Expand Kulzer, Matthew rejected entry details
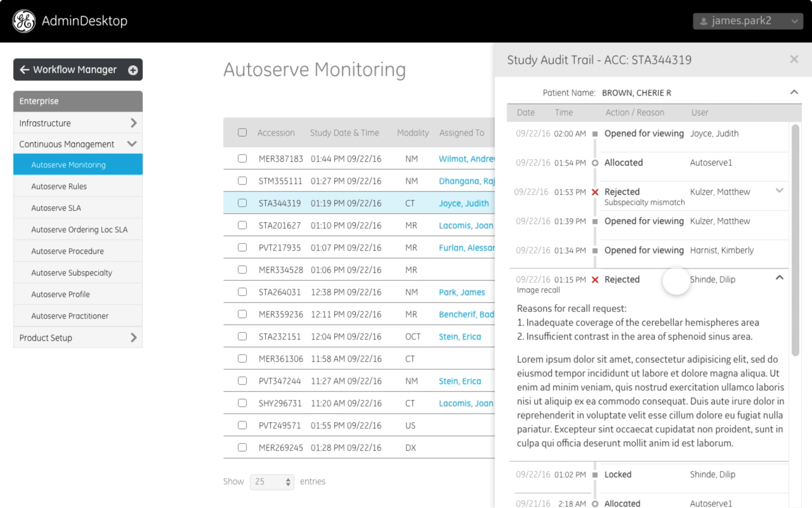The height and width of the screenshot is (508, 812). pyautogui.click(x=779, y=190)
